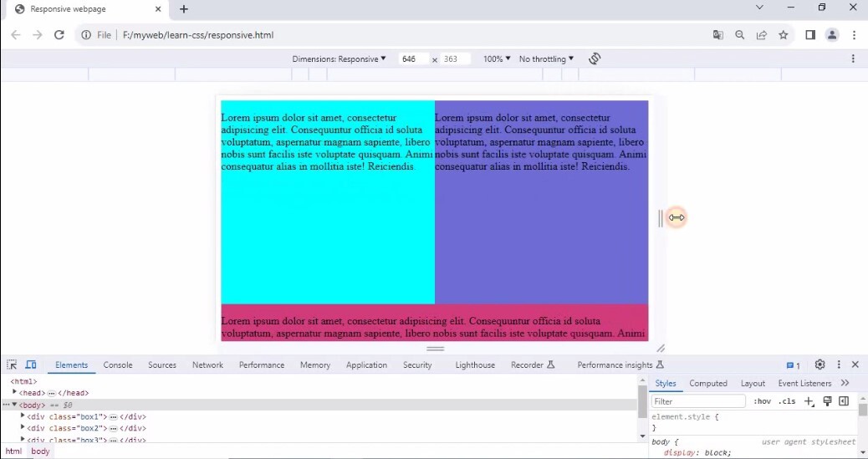Viewport: 868px width, 459px height.
Task: Expand the div class box1 node
Action: (x=23, y=416)
